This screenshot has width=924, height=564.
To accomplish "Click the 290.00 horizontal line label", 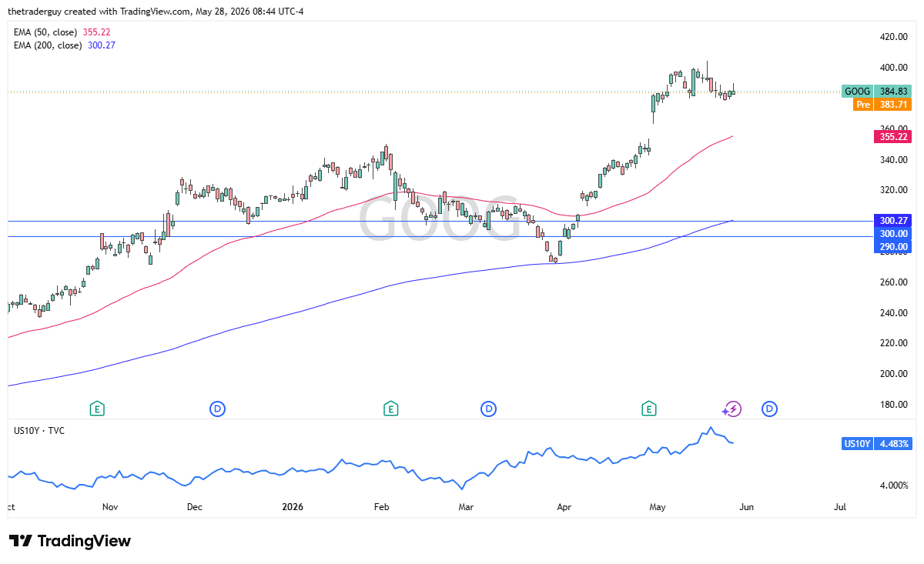I will [x=892, y=246].
